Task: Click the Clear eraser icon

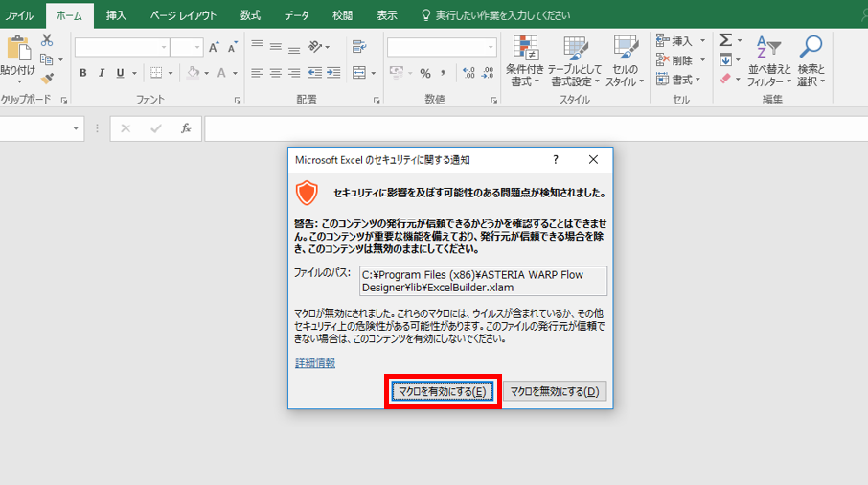Action: coord(725,79)
